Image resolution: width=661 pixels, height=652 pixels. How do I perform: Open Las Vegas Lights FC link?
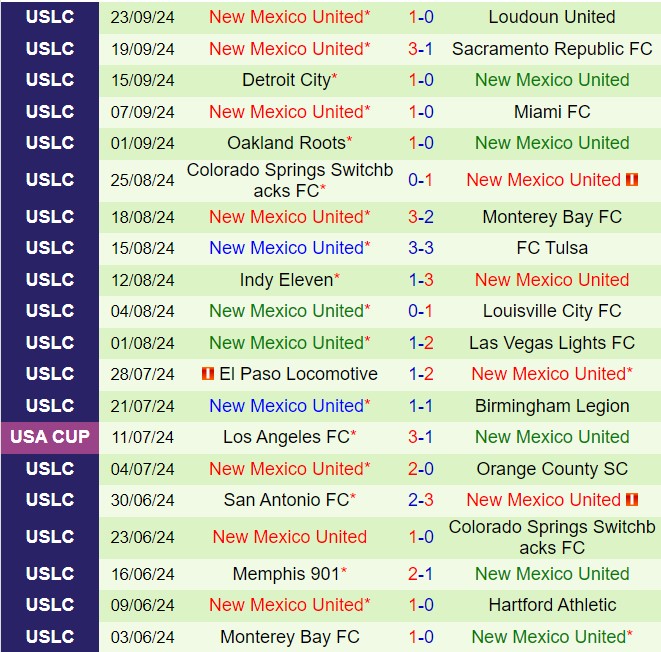[552, 343]
